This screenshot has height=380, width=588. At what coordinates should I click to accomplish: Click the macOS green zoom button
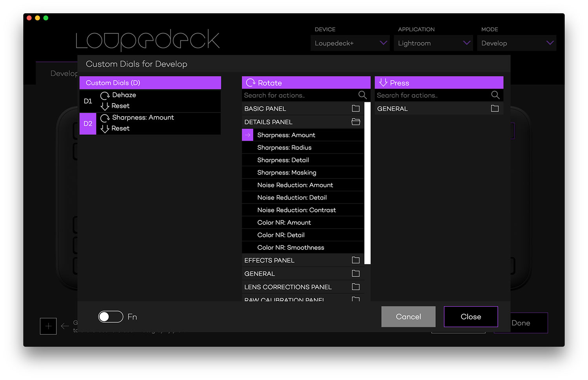(x=46, y=18)
